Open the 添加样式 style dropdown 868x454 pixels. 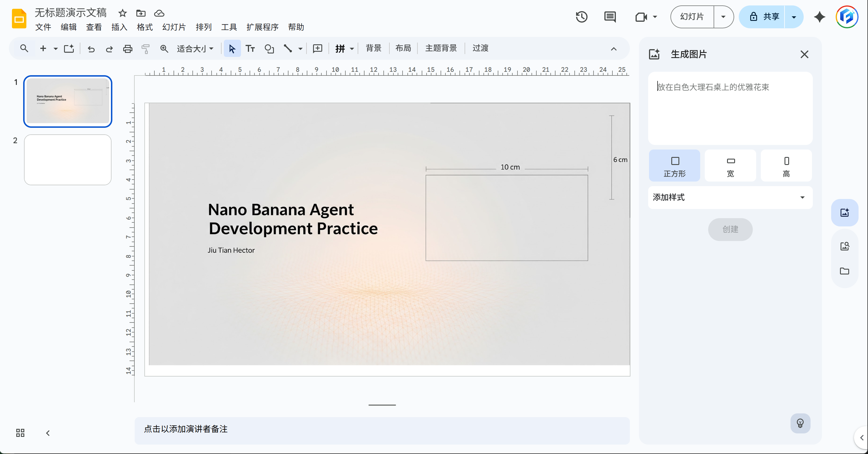[730, 198]
